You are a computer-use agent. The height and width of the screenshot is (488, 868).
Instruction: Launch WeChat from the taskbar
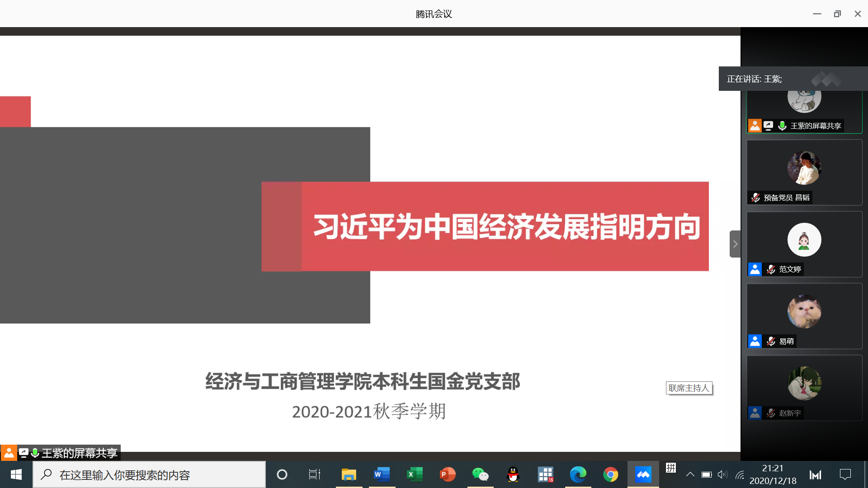coord(481,474)
